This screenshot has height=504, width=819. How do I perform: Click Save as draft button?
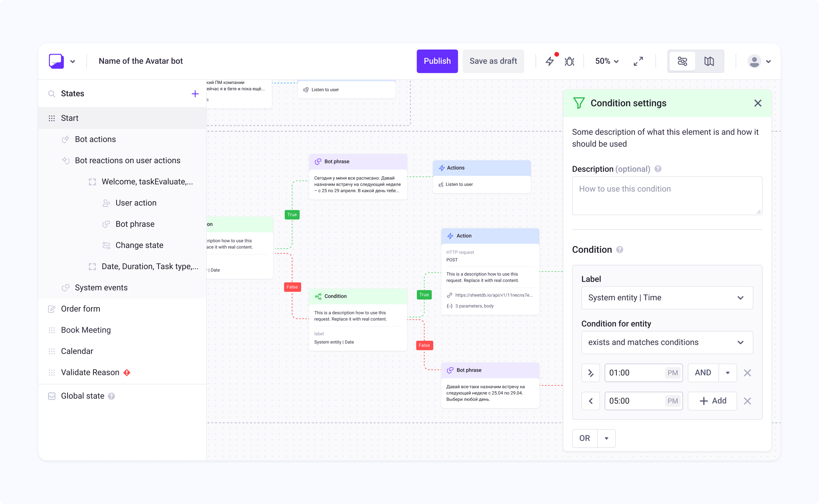[x=493, y=61]
